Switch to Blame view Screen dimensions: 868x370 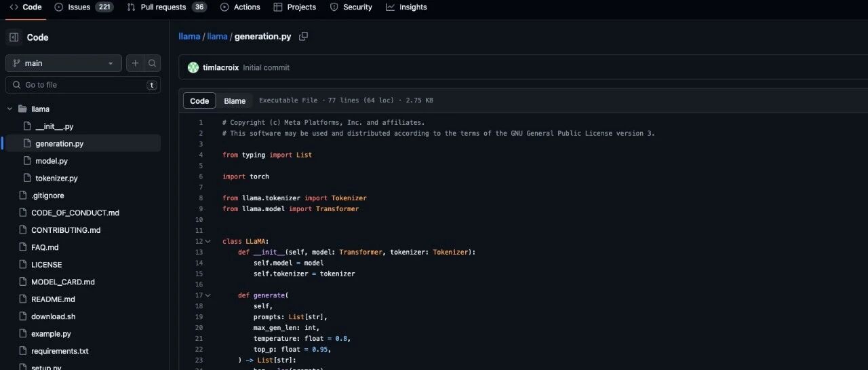[235, 100]
